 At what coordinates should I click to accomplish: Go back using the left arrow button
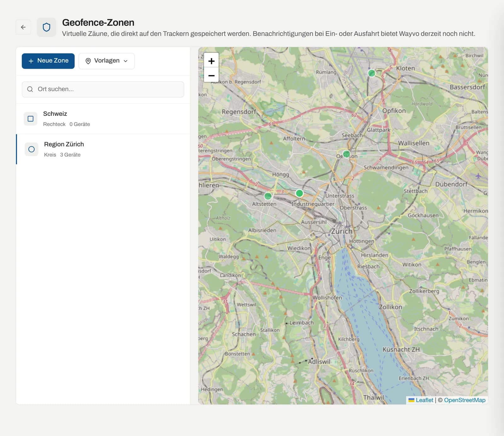(x=23, y=27)
